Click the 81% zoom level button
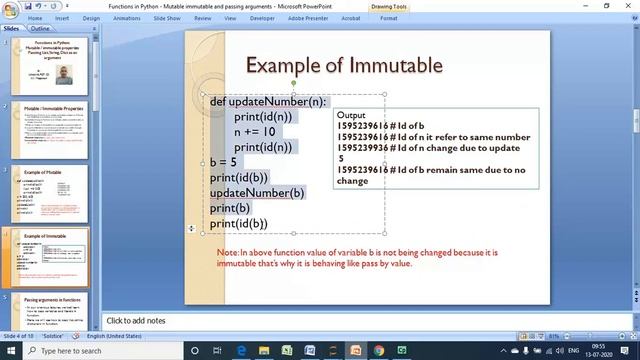The image size is (640, 360). click(x=554, y=336)
